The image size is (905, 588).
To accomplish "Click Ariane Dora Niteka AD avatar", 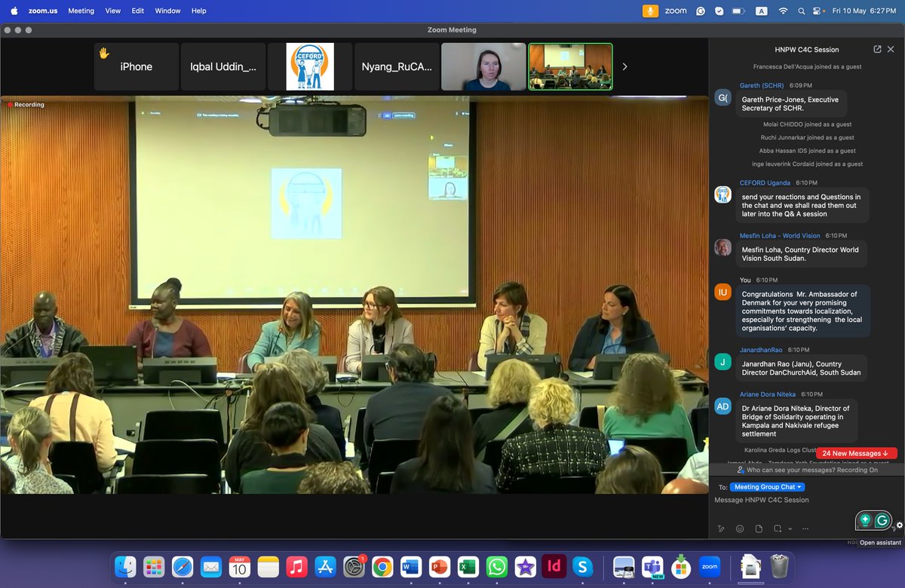I will pyautogui.click(x=722, y=406).
